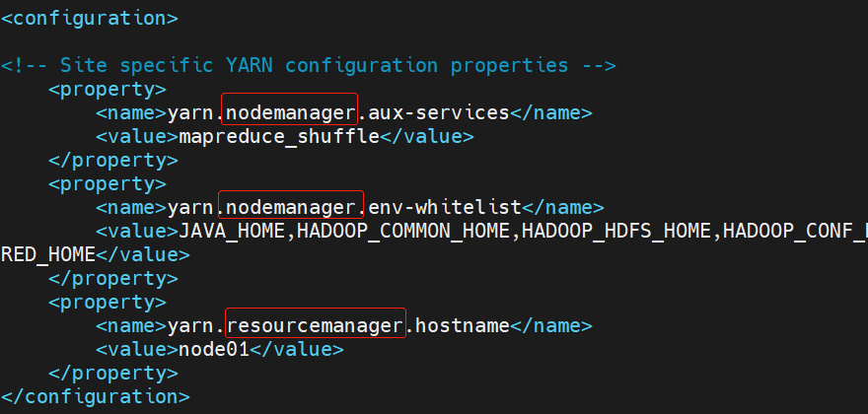868x414 pixels.
Task: Click the RED_HOME wrapped line text
Action: tap(48, 254)
